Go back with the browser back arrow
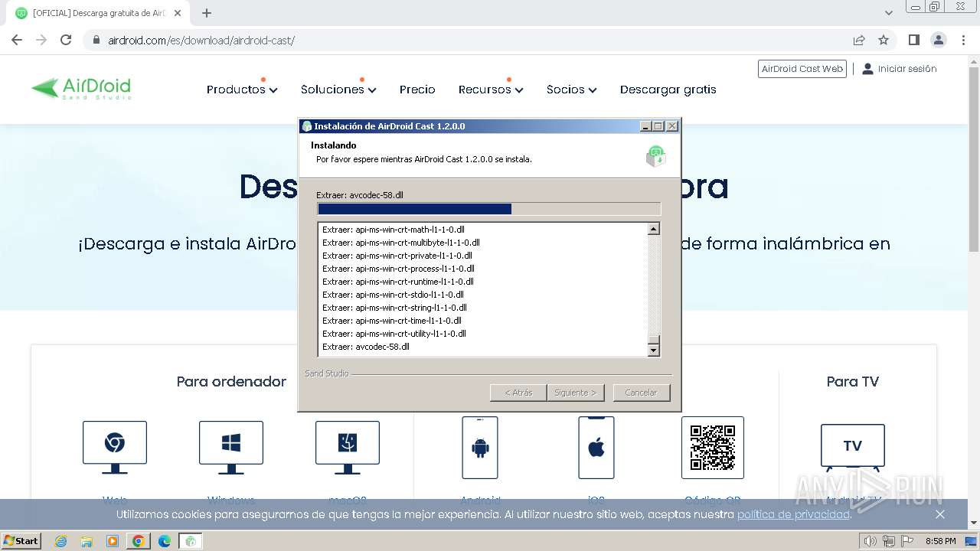980x551 pixels. click(x=17, y=40)
